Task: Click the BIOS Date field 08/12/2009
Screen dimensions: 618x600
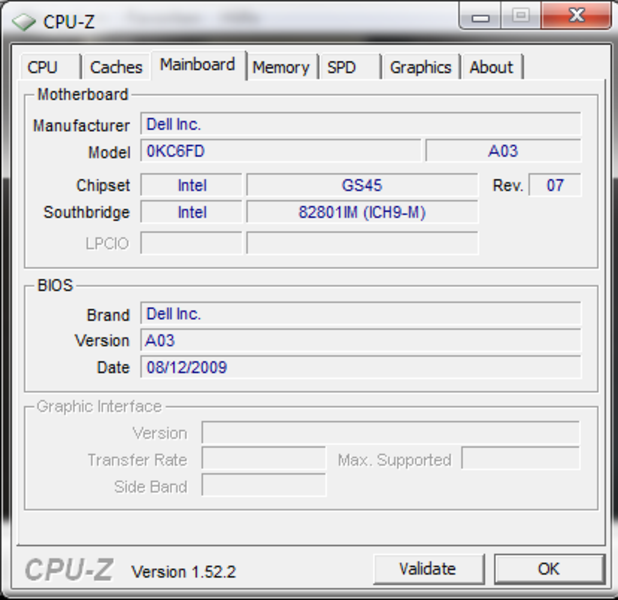Action: [360, 367]
